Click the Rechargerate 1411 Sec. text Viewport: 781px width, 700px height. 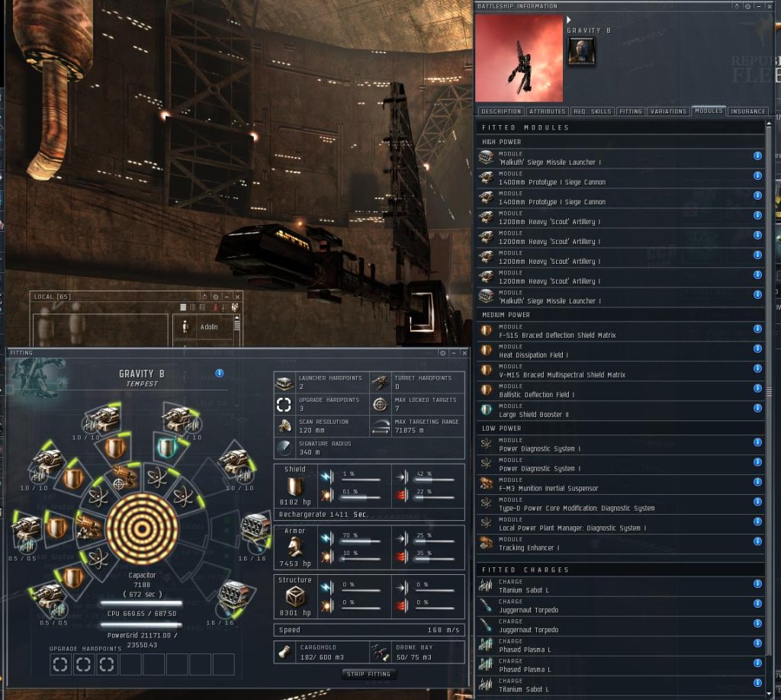click(323, 514)
